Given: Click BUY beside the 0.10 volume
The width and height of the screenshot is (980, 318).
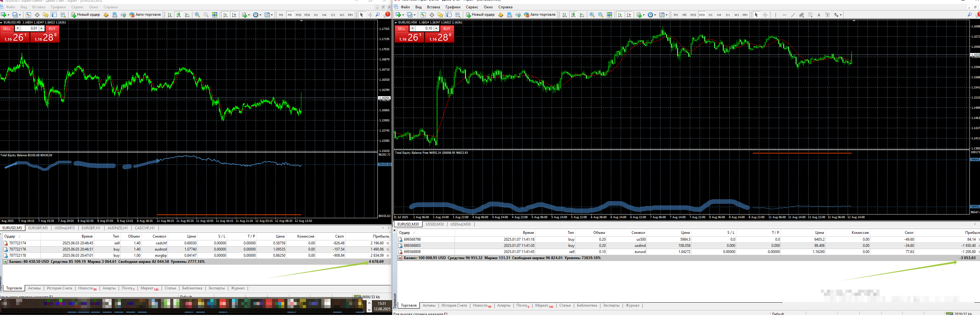Looking at the screenshot, I should tap(447, 28).
